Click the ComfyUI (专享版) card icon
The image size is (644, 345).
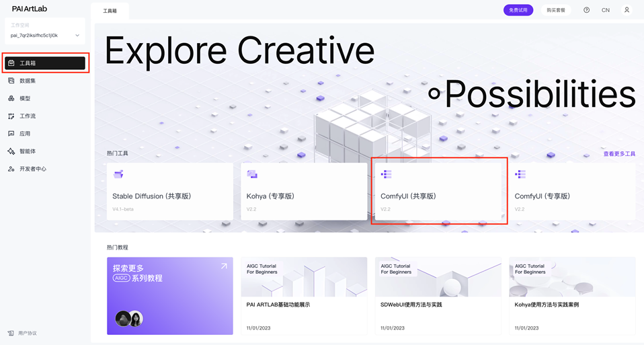[x=520, y=174]
